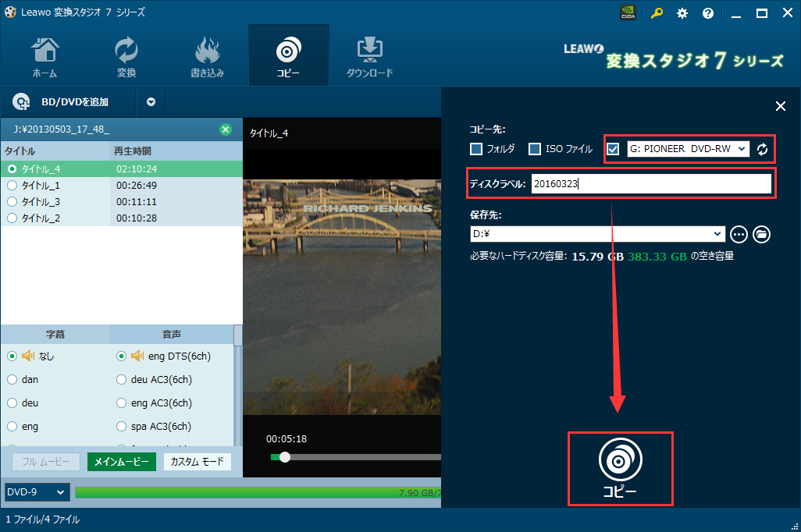The height and width of the screenshot is (532, 801).
Task: Open the ホーム screen icon
Action: [44, 53]
